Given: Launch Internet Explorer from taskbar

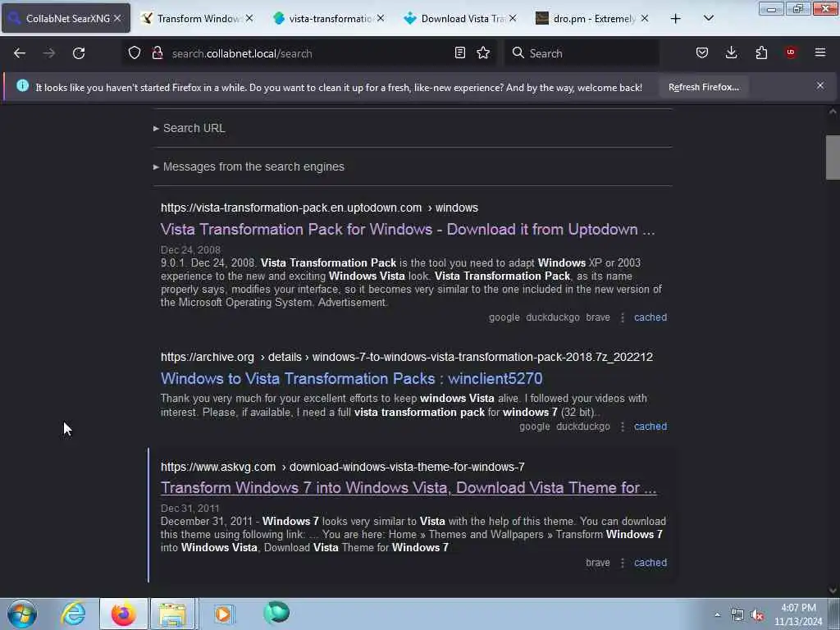Looking at the screenshot, I should pyautogui.click(x=73, y=614).
